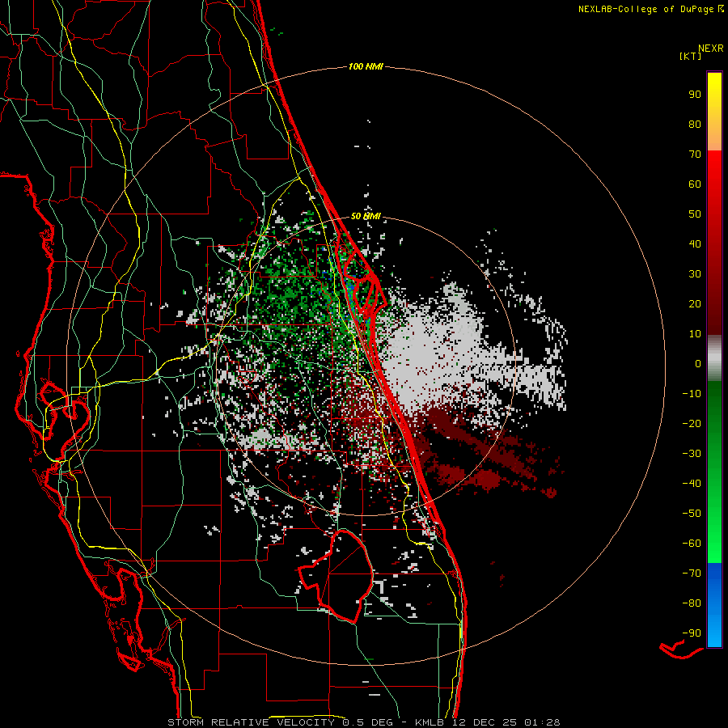Click the -70 value on the velocity scale

click(x=692, y=574)
